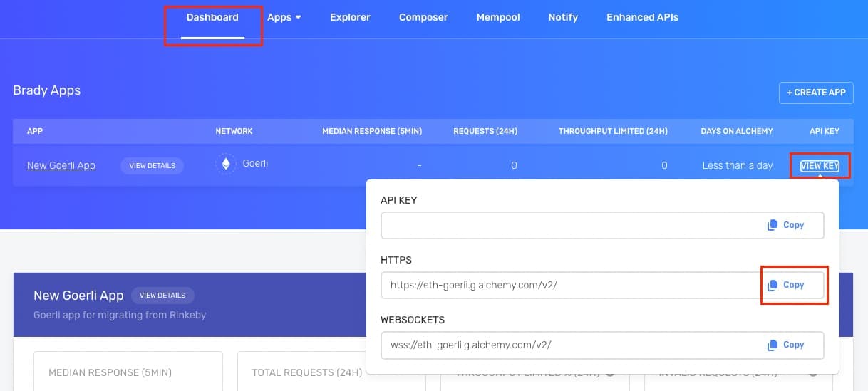Click the REQUESTS (24H) column header
Image resolution: width=868 pixels, height=391 pixels.
[x=485, y=132]
